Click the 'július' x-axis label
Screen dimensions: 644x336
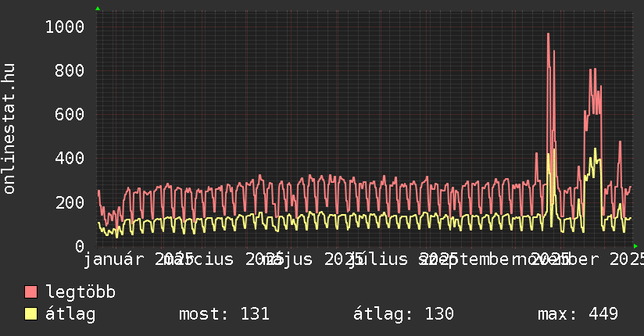pyautogui.click(x=375, y=259)
